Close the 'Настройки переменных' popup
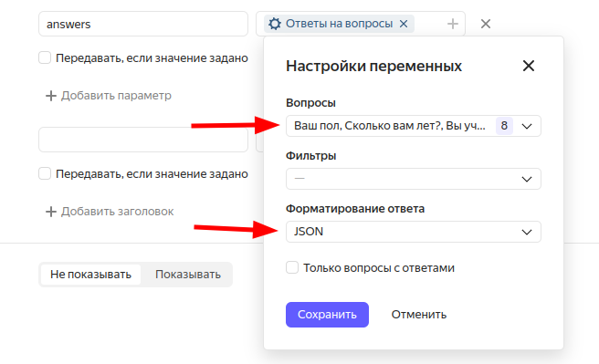599x364 pixels. coord(529,66)
